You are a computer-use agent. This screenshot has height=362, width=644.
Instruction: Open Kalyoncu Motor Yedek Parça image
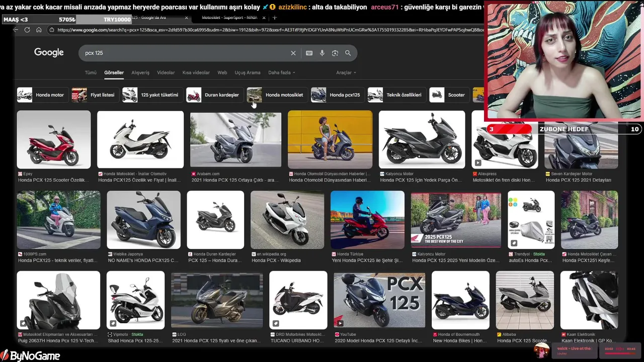[422, 139]
